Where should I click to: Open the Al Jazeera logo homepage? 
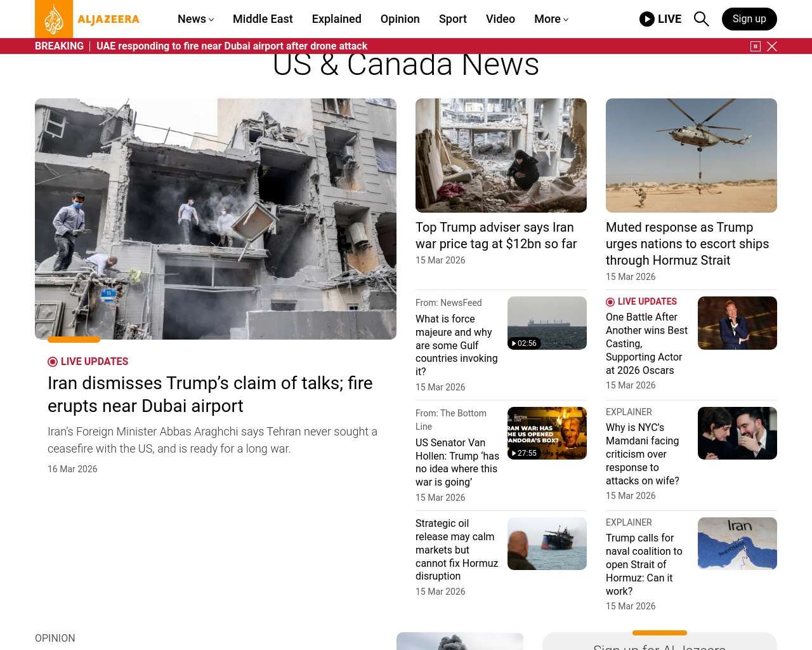pos(88,19)
